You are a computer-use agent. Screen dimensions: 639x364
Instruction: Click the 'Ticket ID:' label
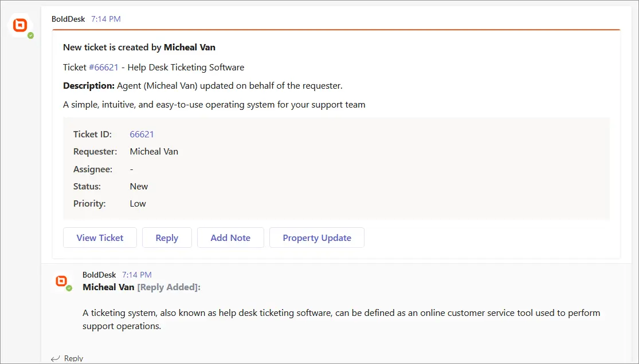tap(92, 134)
